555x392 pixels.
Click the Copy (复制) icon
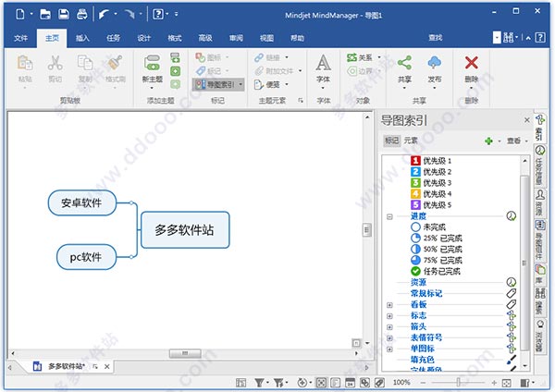(x=85, y=64)
